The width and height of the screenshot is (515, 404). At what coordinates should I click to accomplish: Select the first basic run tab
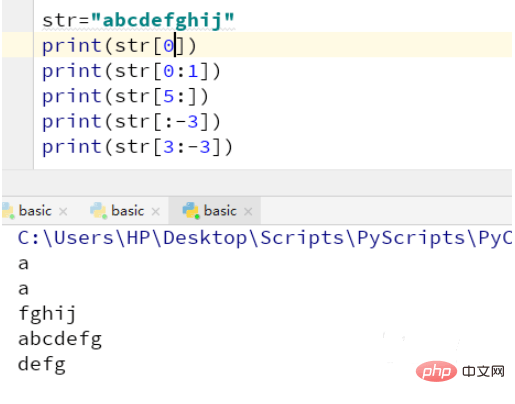coord(35,211)
